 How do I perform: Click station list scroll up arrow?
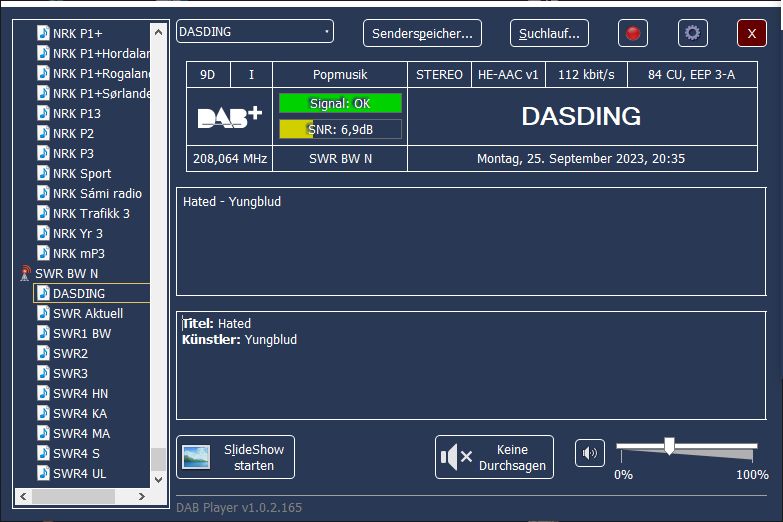tap(158, 32)
